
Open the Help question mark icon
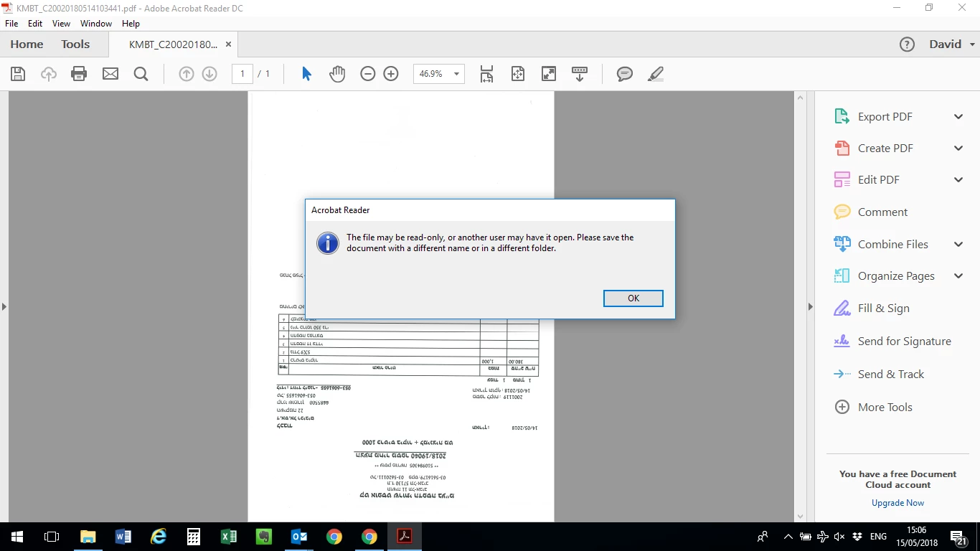(x=907, y=44)
